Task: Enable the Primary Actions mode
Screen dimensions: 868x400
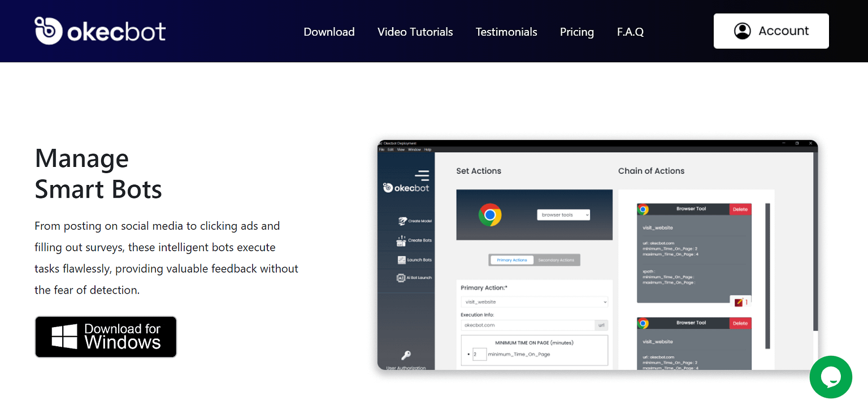Action: pos(511,260)
